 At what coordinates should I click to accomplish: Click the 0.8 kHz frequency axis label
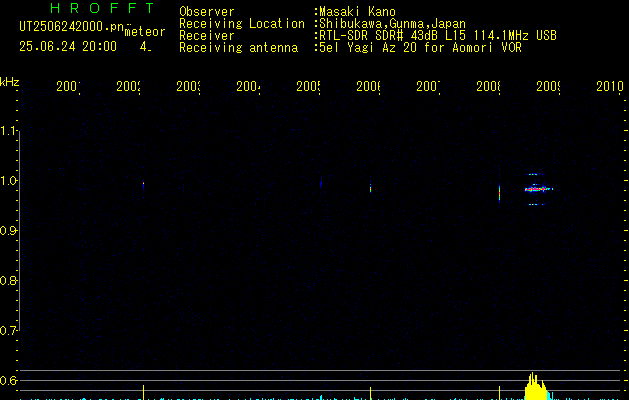click(10, 280)
